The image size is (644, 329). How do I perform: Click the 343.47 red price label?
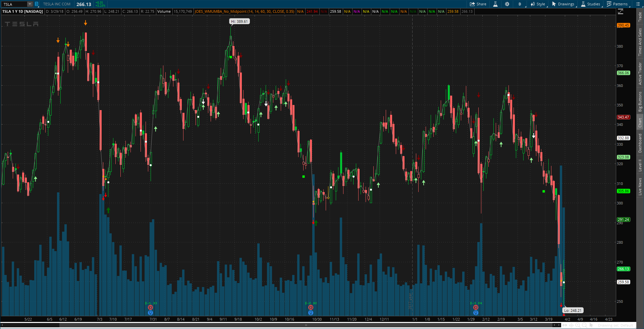pos(623,117)
